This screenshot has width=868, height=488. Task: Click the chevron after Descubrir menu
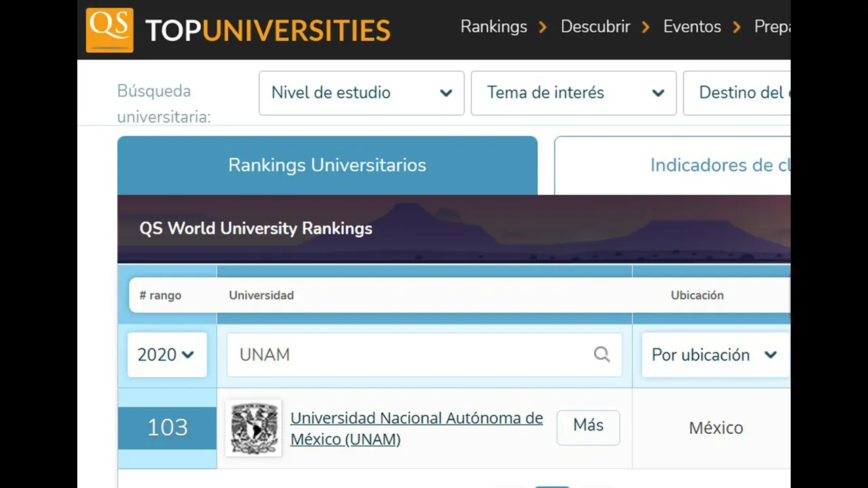[x=646, y=27]
